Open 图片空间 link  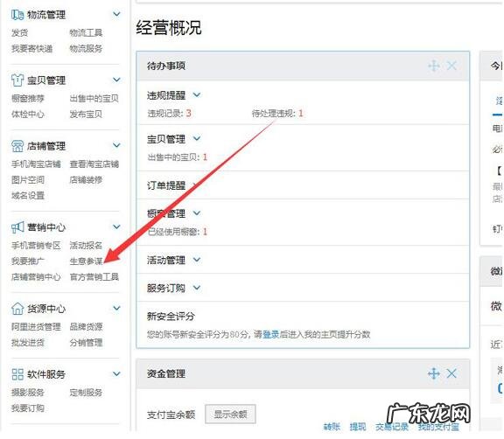(28, 180)
